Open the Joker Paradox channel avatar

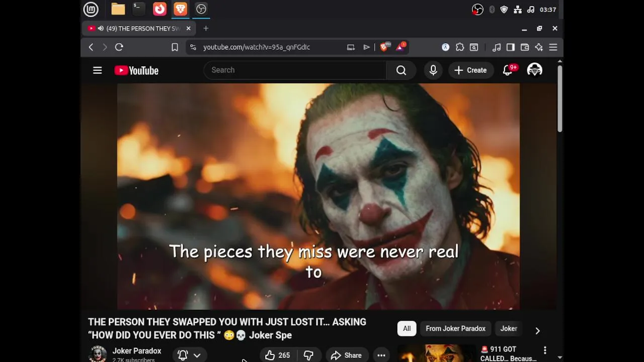(x=98, y=354)
